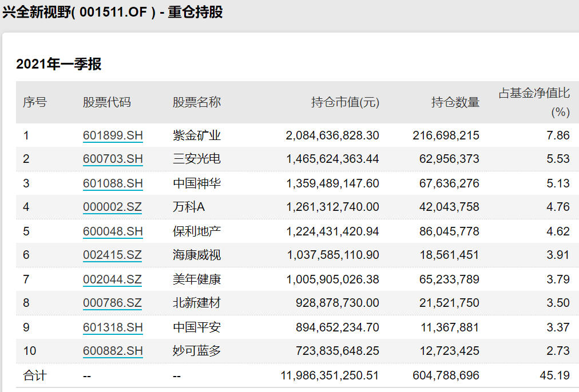Open stock code link 601318.SH
Viewport: 579px width, 392px height.
(x=113, y=327)
